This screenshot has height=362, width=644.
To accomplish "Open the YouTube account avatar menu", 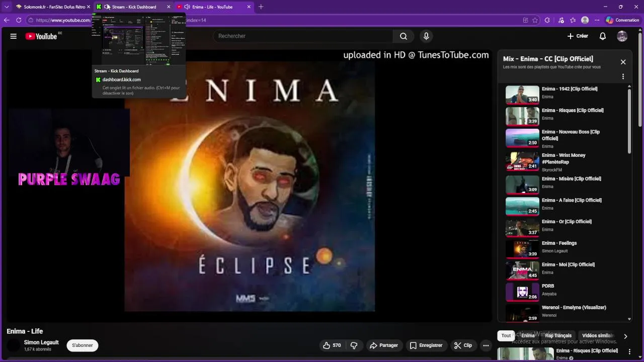I will pyautogui.click(x=622, y=36).
